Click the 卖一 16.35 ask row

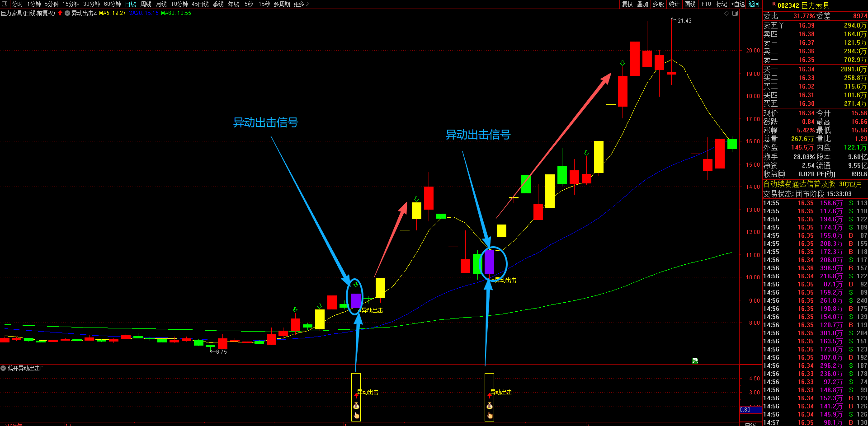(x=815, y=60)
